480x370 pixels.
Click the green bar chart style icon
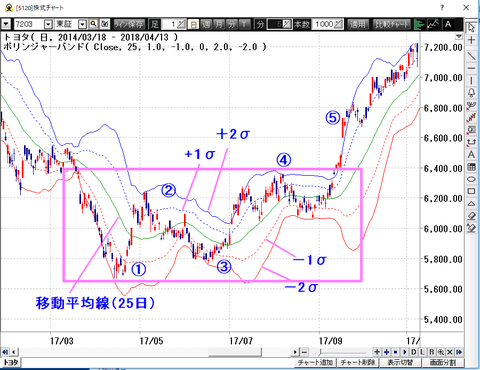(x=420, y=24)
